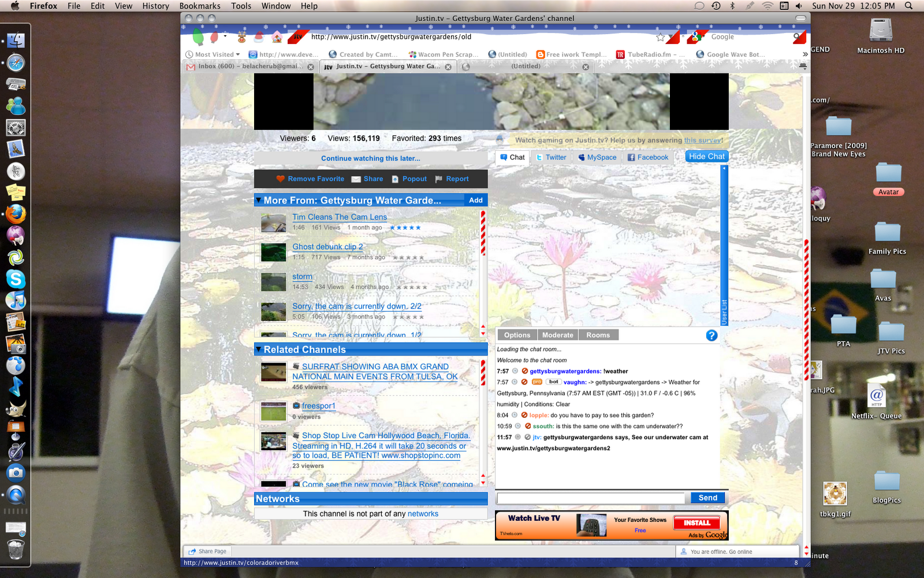The height and width of the screenshot is (578, 924).
Task: Click the chat help question mark icon
Action: tap(711, 335)
